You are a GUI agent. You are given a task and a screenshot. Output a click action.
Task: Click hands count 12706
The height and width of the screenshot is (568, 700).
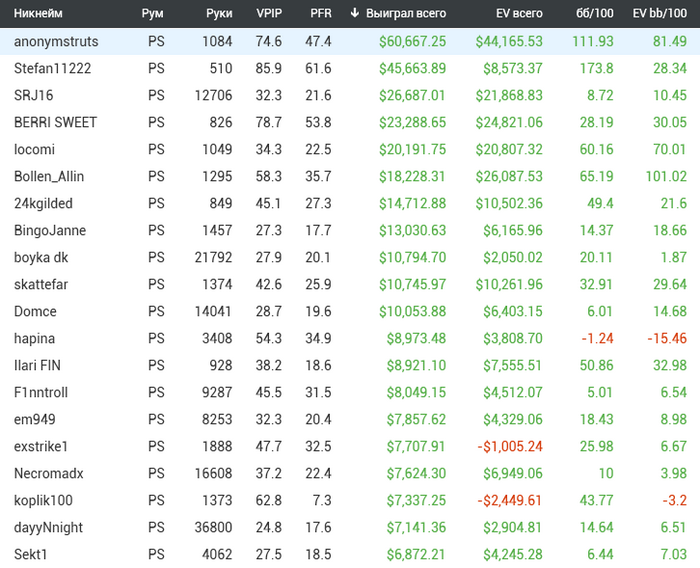point(213,95)
